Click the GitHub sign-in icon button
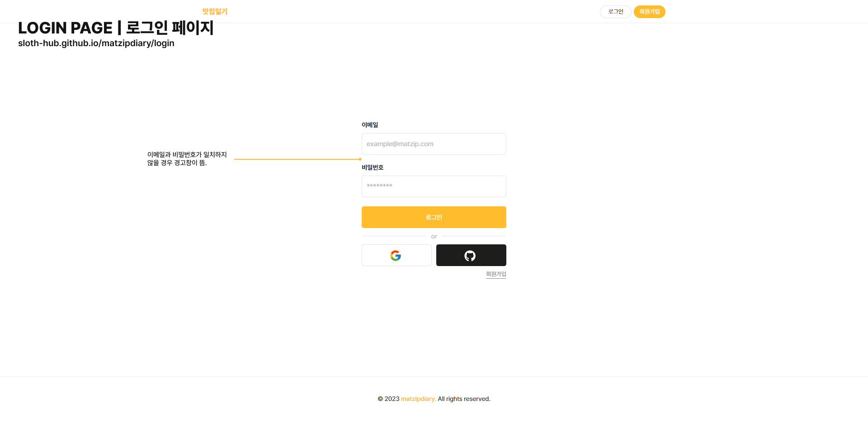The width and height of the screenshot is (868, 424). pyautogui.click(x=471, y=256)
